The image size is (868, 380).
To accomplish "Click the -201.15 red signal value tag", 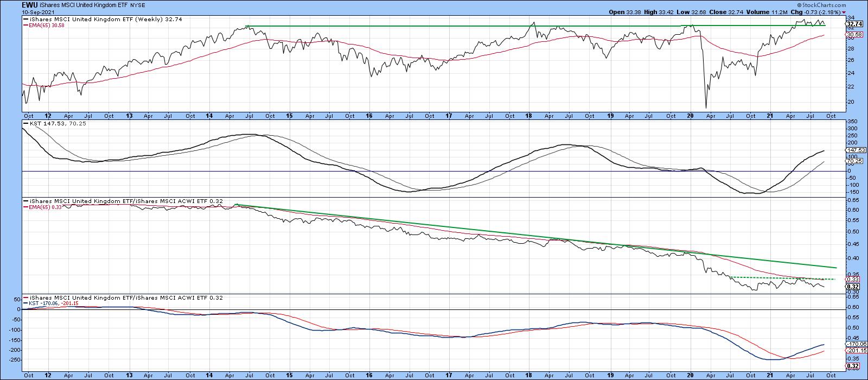I will coord(854,351).
